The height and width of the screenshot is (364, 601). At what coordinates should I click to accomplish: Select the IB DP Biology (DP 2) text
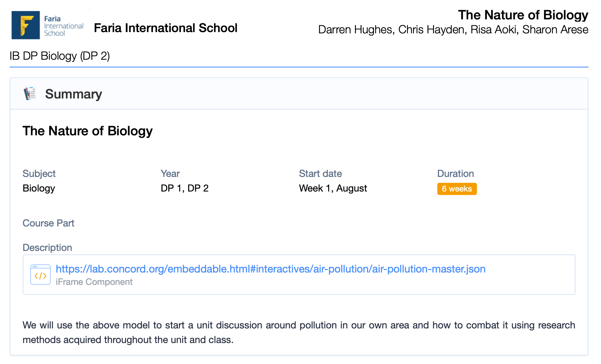point(60,56)
